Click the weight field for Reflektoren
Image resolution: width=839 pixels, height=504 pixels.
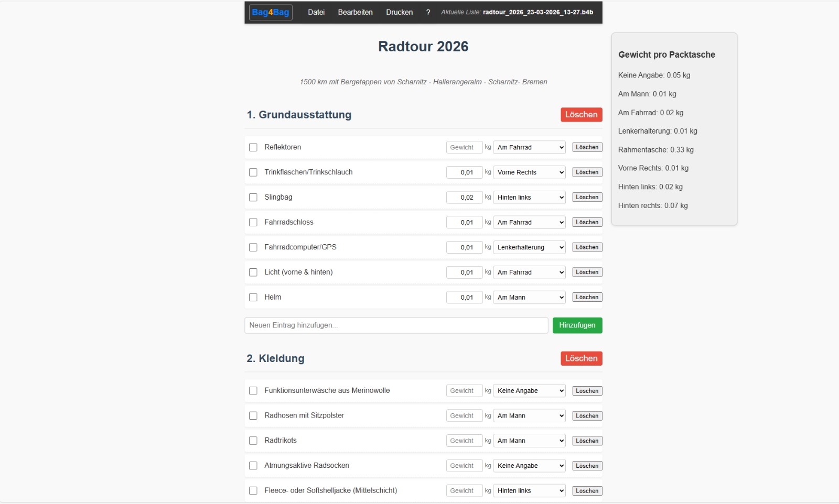[x=464, y=147]
